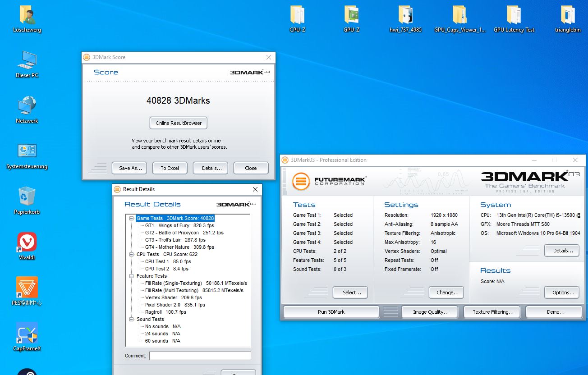Open the Systemsteuerung desktop icon
588x375 pixels.
pyautogui.click(x=27, y=152)
